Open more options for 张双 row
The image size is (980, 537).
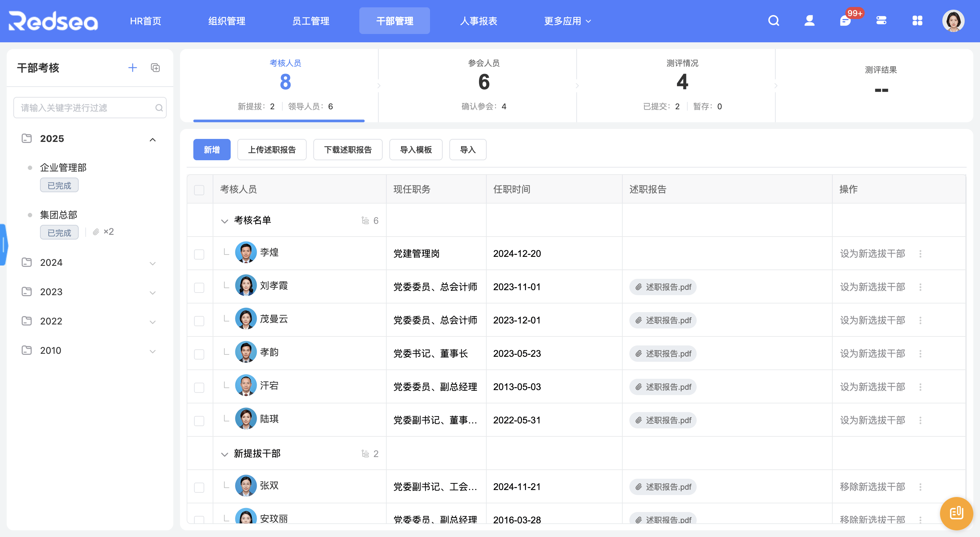pyautogui.click(x=920, y=487)
